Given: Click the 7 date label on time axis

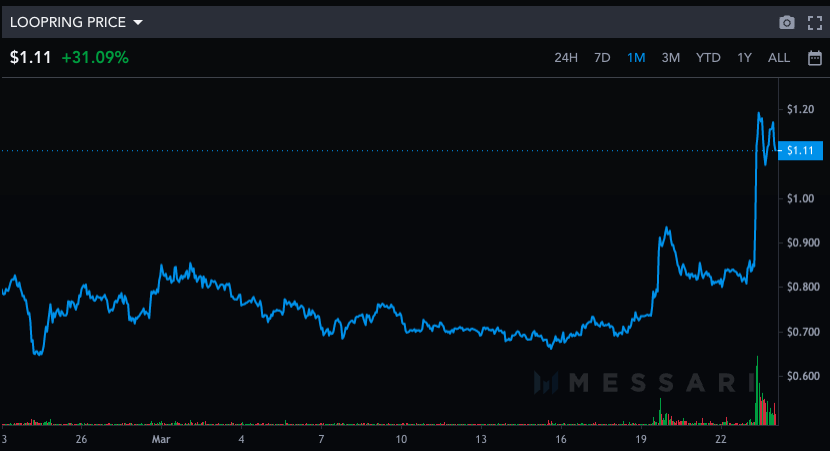Looking at the screenshot, I should point(321,439).
